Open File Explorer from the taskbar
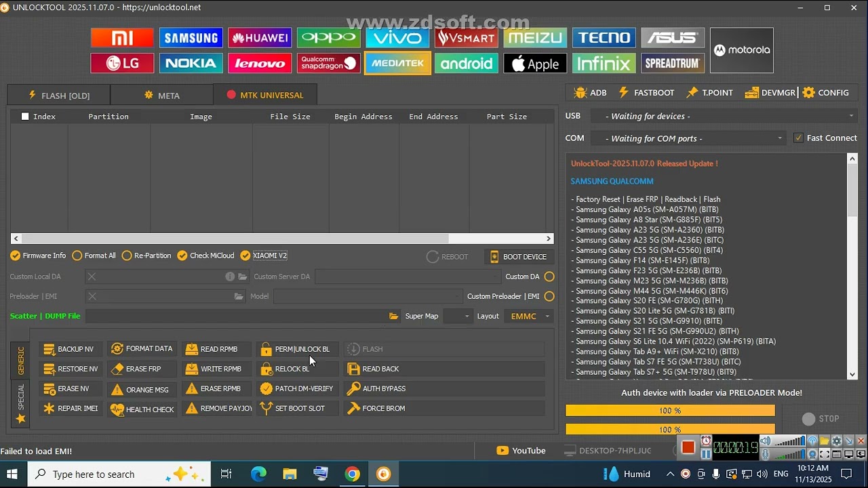Image resolution: width=868 pixels, height=488 pixels. [290, 474]
